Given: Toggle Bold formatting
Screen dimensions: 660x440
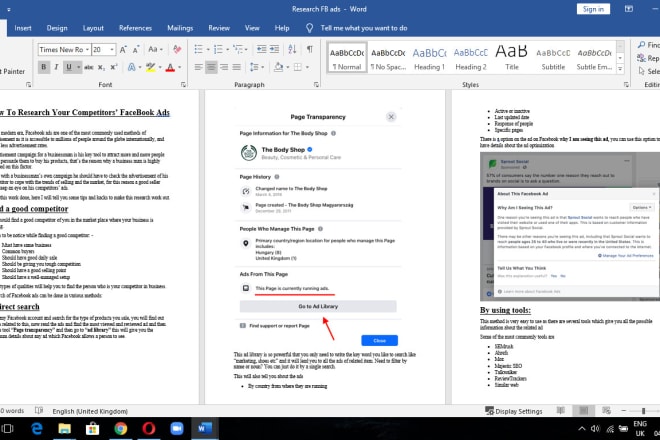Looking at the screenshot, I should tap(43, 67).
